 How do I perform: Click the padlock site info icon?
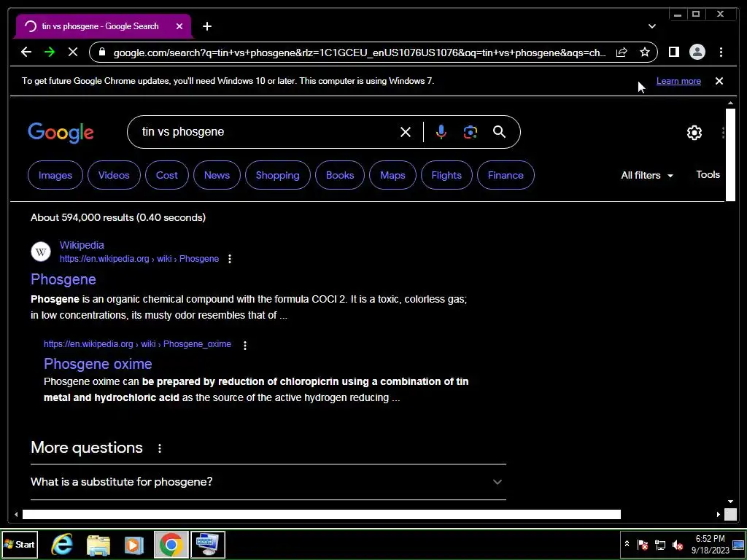point(102,52)
